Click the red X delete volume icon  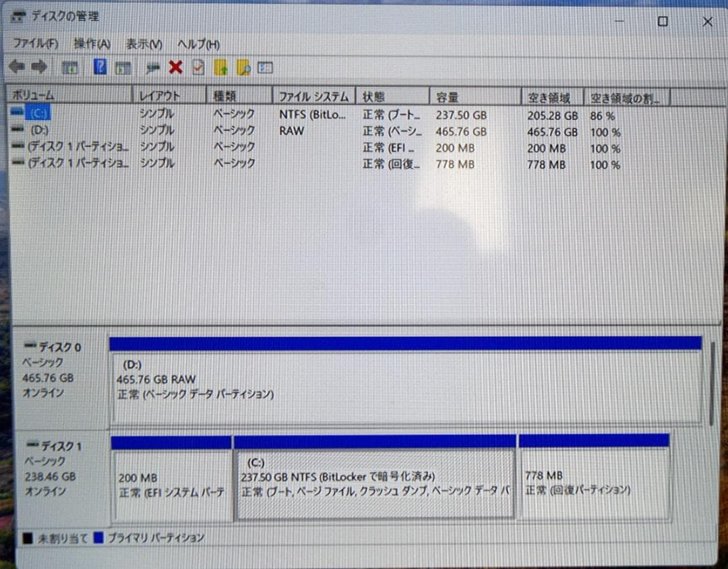pyautogui.click(x=176, y=67)
